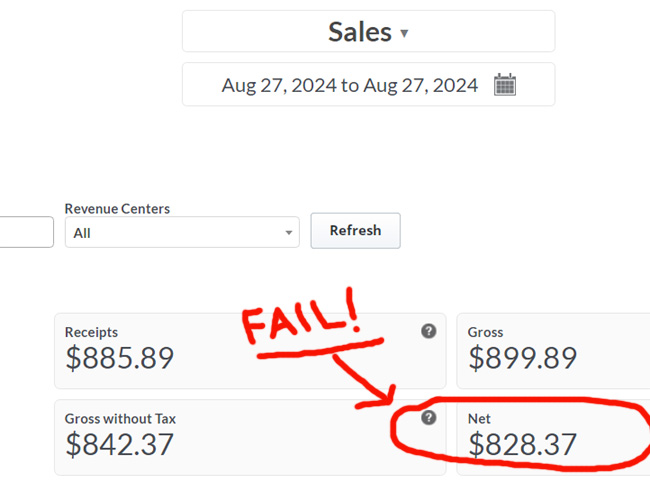The image size is (650, 483).
Task: Click the $828.37 net amount
Action: pos(522,444)
